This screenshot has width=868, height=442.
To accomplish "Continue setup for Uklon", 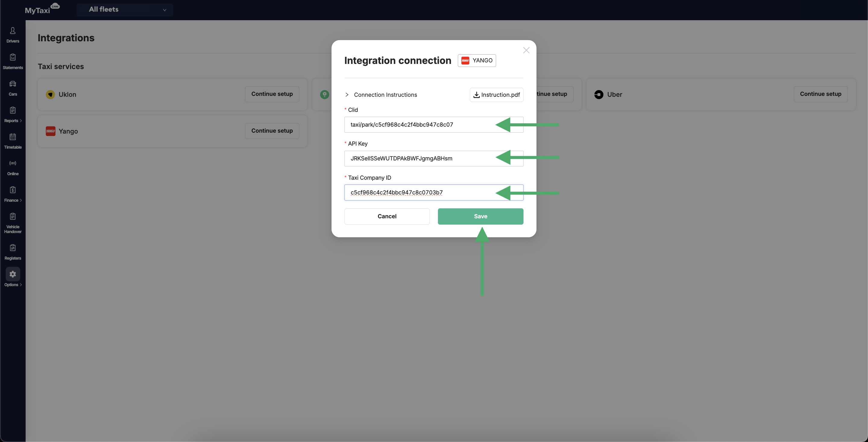I will 272,94.
